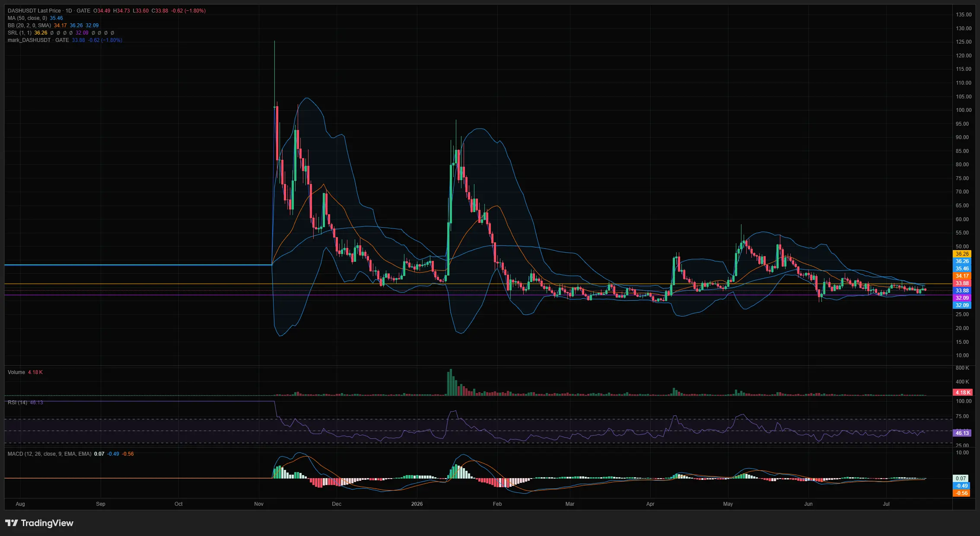Click the 46.13 RSI value tag

coord(962,433)
